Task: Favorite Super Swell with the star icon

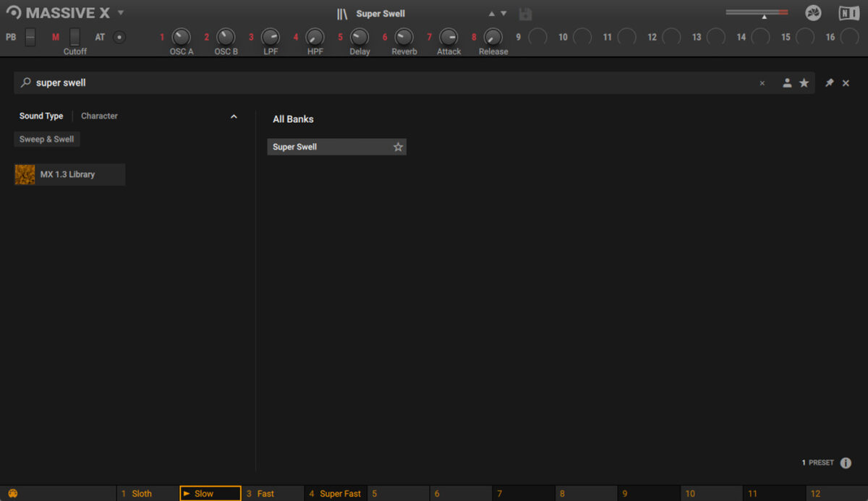Action: tap(398, 147)
